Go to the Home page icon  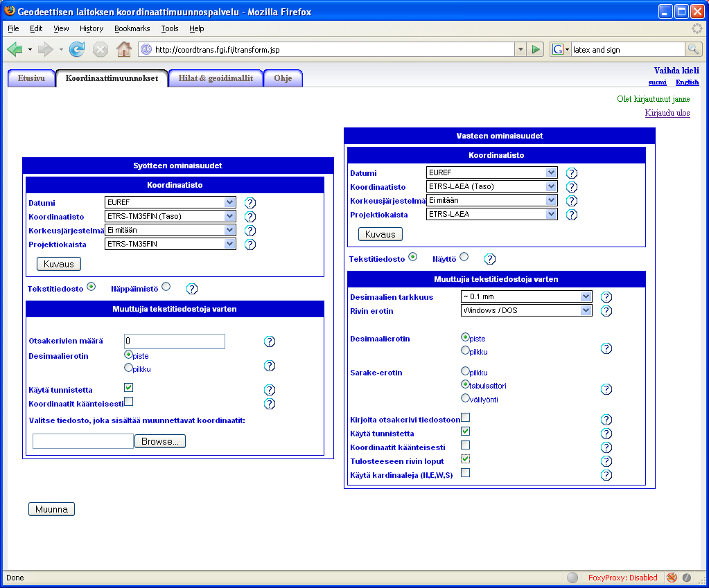124,48
